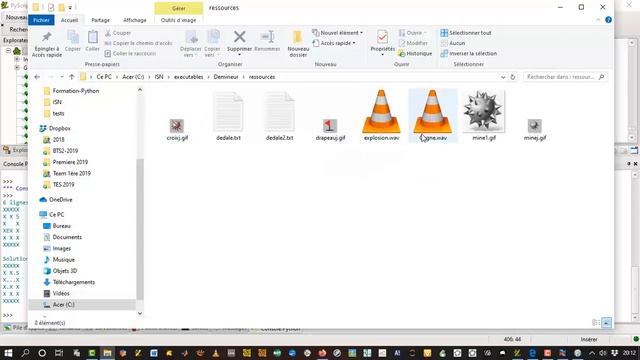This screenshot has width=640, height=360.
Task: Select the croixj.gif file
Action: [177, 129]
